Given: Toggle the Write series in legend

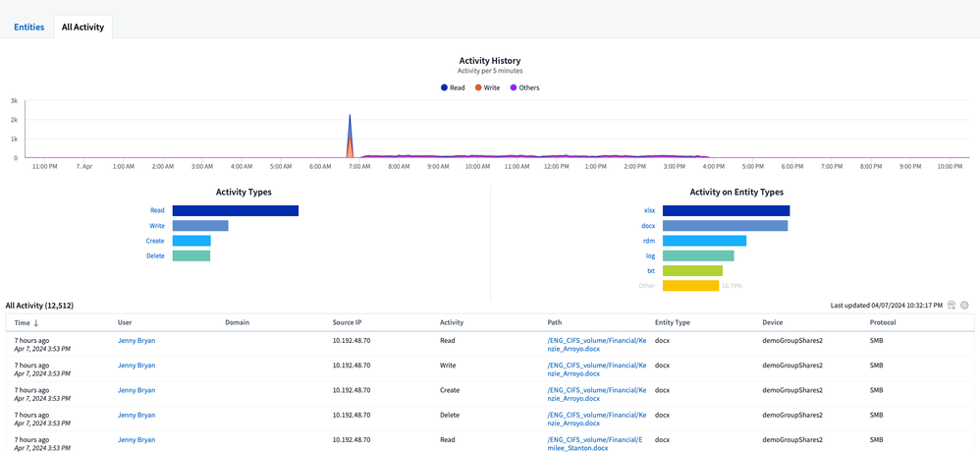Looking at the screenshot, I should coord(487,87).
